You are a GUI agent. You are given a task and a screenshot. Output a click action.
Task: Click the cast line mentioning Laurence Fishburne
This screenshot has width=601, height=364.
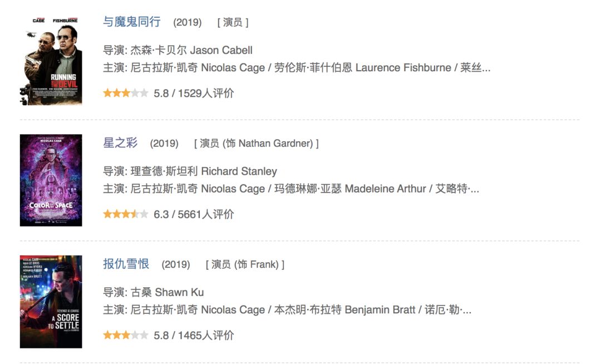297,68
